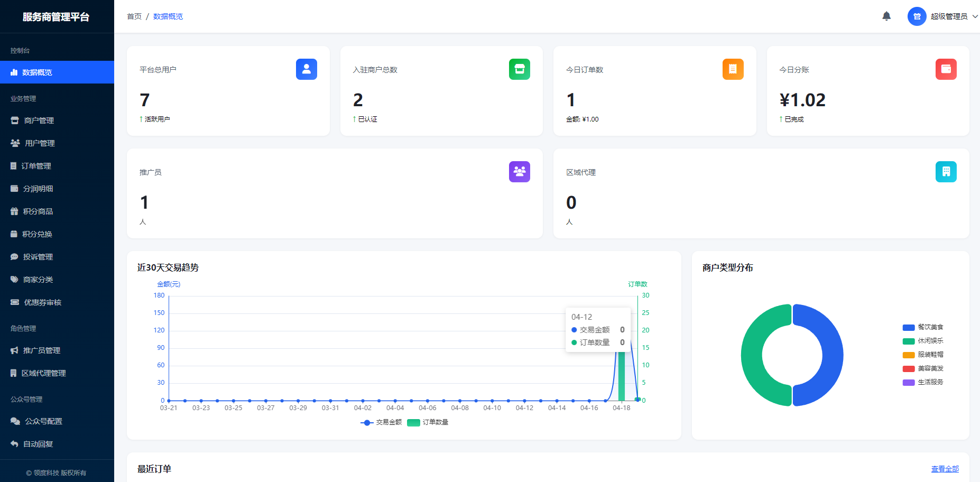Go to 公众号配置 in the sidebar
The width and height of the screenshot is (980, 482).
click(57, 421)
